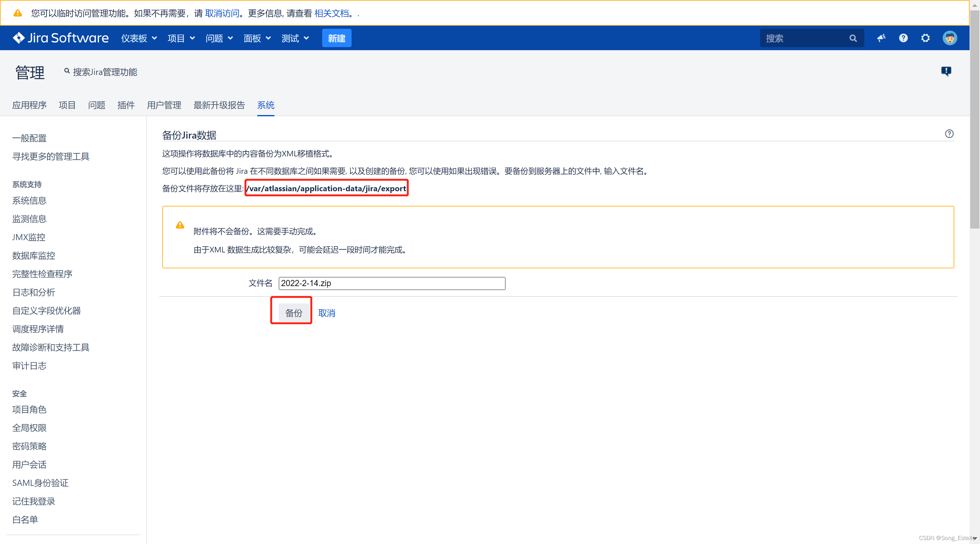
Task: Click the 文件名 input field
Action: pyautogui.click(x=391, y=283)
